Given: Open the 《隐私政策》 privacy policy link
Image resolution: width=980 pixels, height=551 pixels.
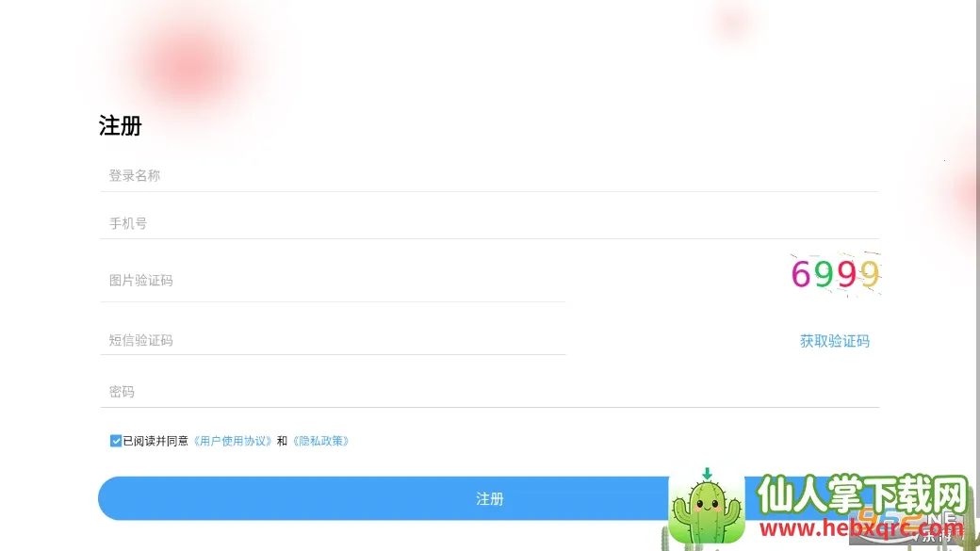Looking at the screenshot, I should tap(320, 441).
